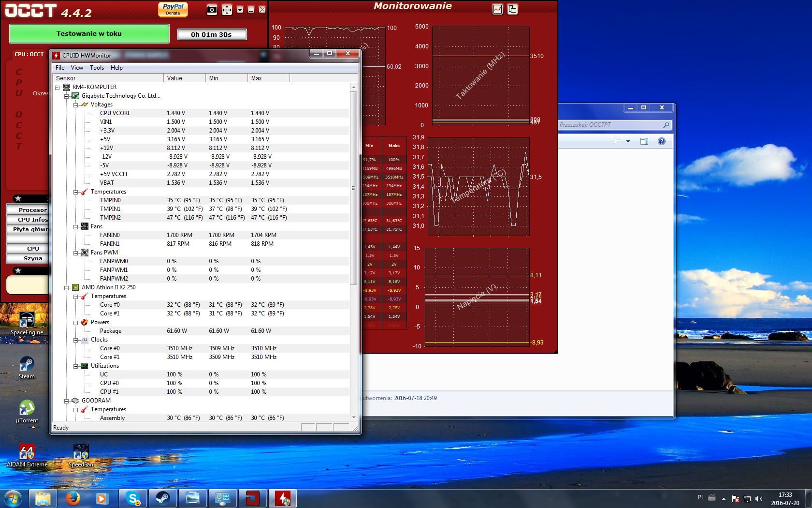Open Windows Media Player from the taskbar
812x508 pixels.
pyautogui.click(x=101, y=498)
